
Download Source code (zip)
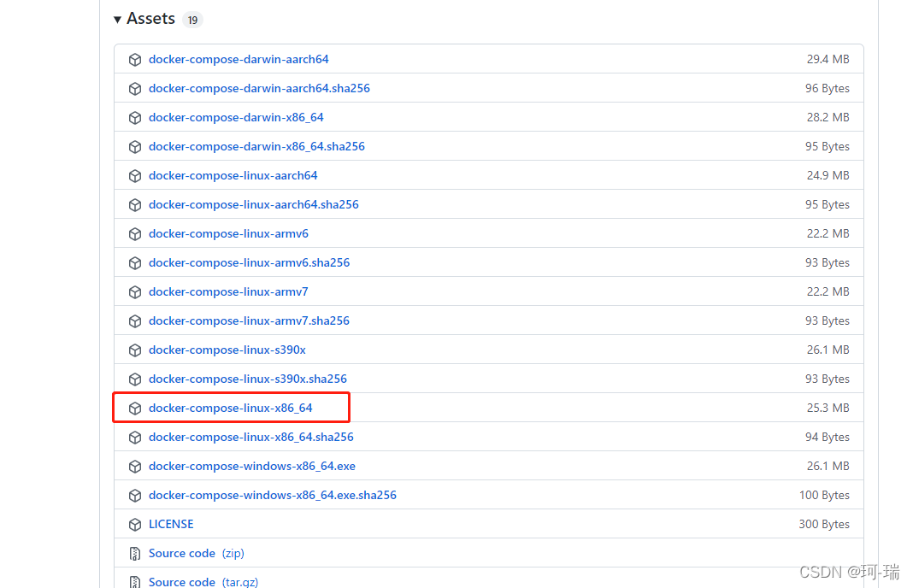(197, 553)
